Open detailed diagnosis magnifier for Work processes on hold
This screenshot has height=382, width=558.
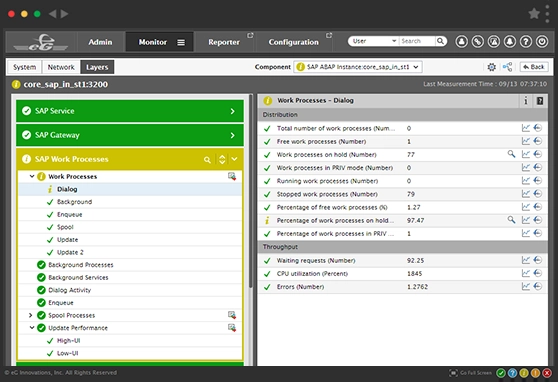tap(511, 154)
